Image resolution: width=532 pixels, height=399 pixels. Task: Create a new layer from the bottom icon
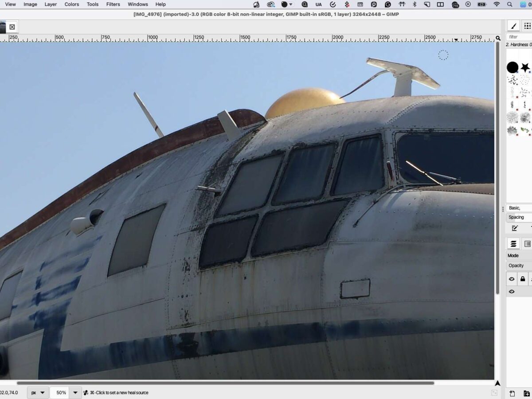[x=512, y=393]
